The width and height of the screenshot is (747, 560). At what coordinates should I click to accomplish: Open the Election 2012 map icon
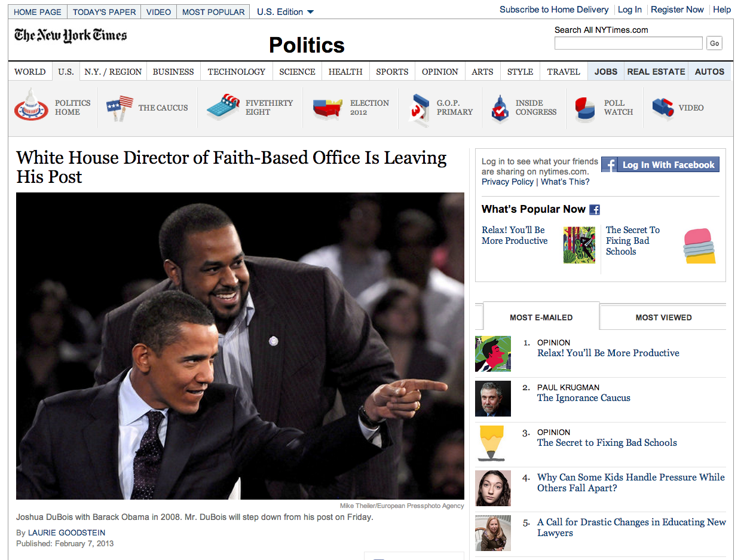point(327,108)
